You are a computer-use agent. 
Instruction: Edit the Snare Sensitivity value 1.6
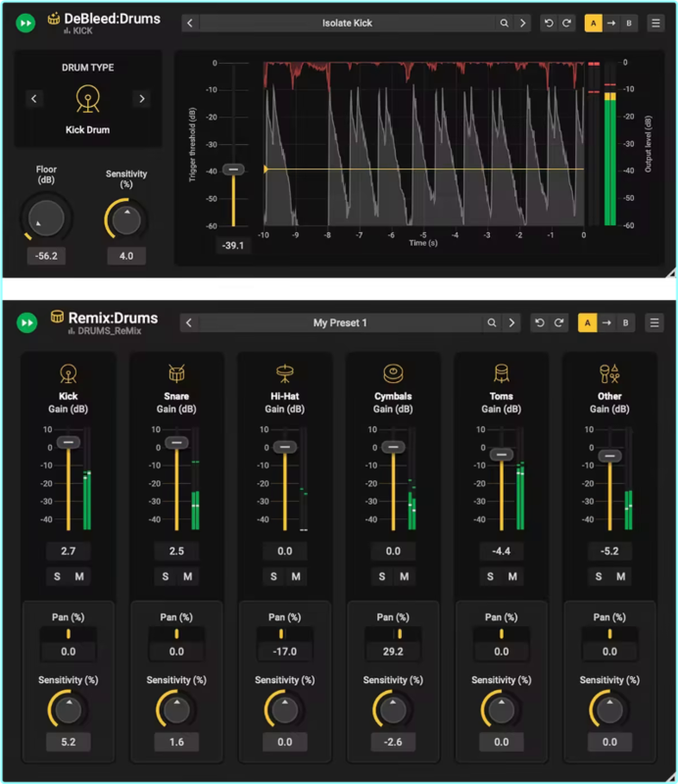[x=176, y=742]
